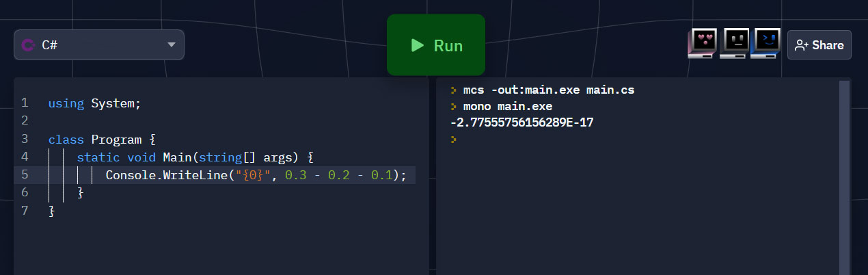868x275 pixels.
Task: Click the C# logo icon
Action: [29, 45]
